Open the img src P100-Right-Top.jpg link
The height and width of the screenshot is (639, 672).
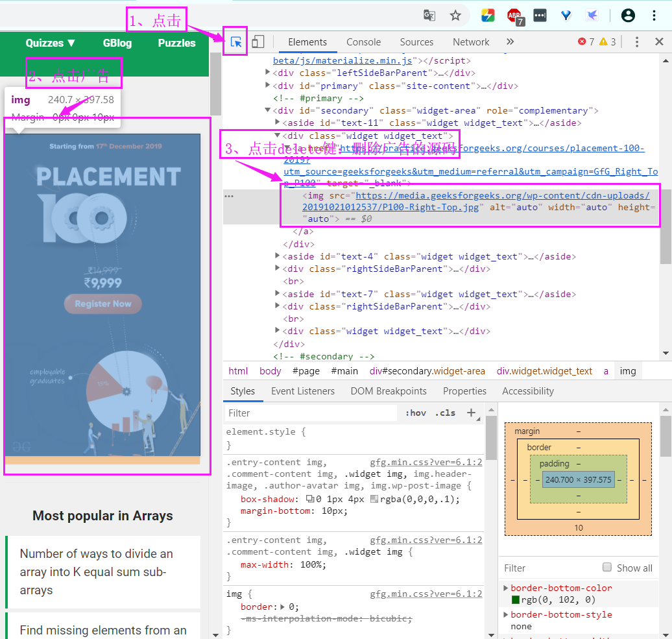point(475,201)
